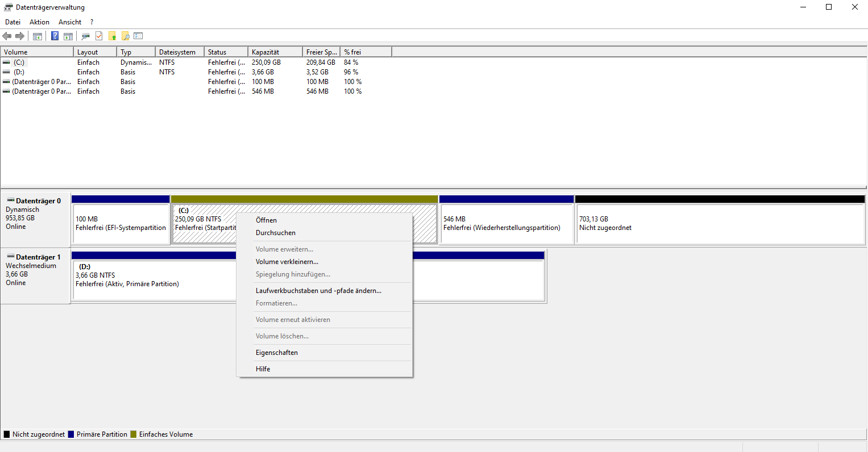Image resolution: width=868 pixels, height=452 pixels.
Task: Sort by the Layout column header
Action: coord(95,52)
